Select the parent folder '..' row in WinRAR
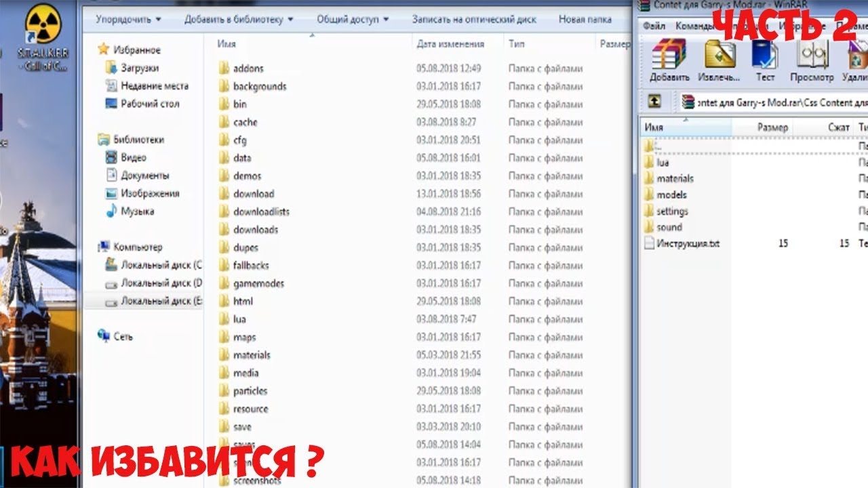This screenshot has height=488, width=868. [x=754, y=146]
